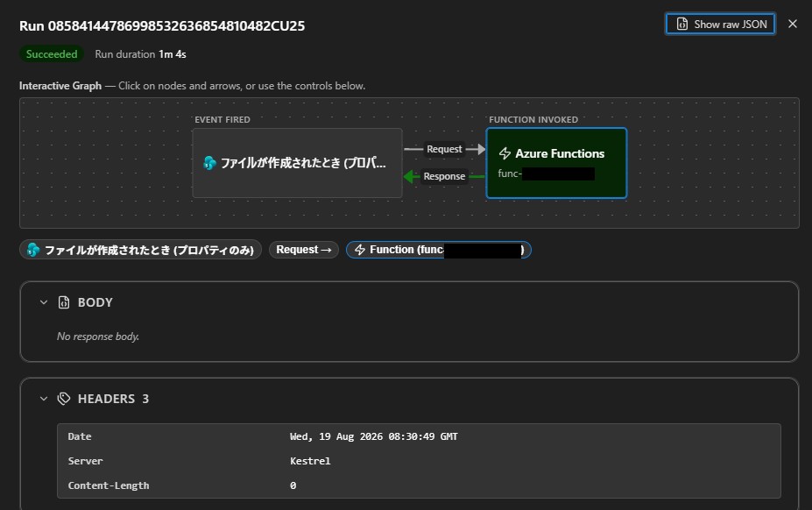Click the JSON file icon in Show raw JSON

tap(682, 25)
